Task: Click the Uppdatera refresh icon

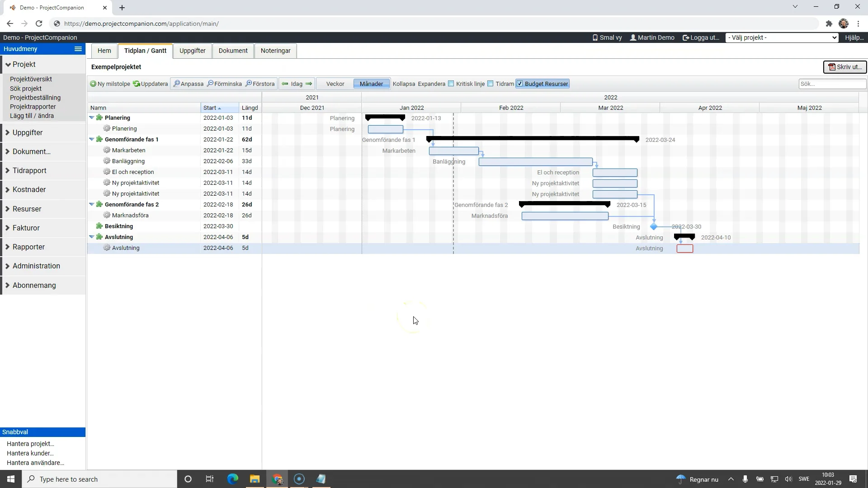Action: (136, 84)
